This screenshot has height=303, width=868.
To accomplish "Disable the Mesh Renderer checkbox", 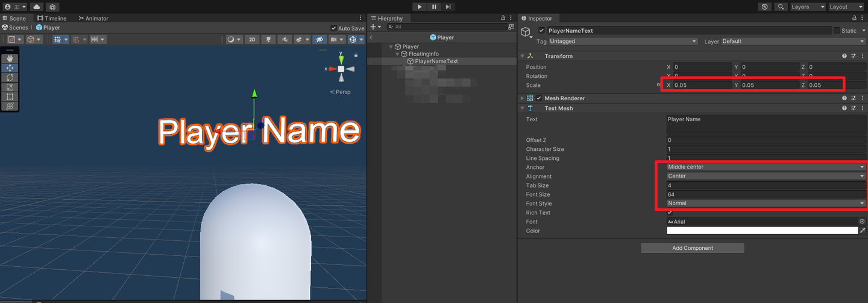I will [x=539, y=98].
